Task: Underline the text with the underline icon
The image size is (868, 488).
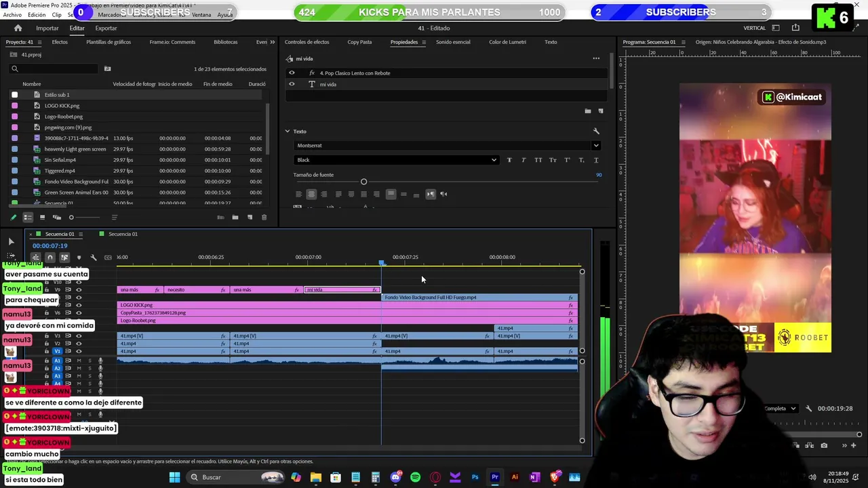Action: (x=596, y=160)
